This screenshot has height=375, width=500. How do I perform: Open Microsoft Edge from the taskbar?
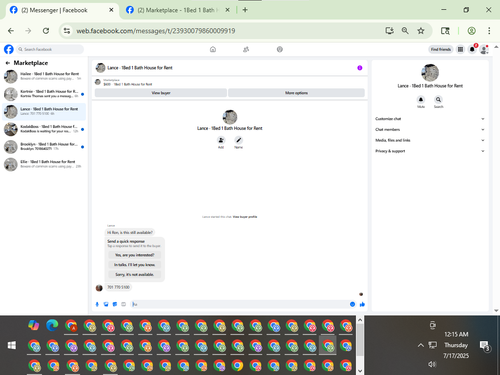[52, 325]
